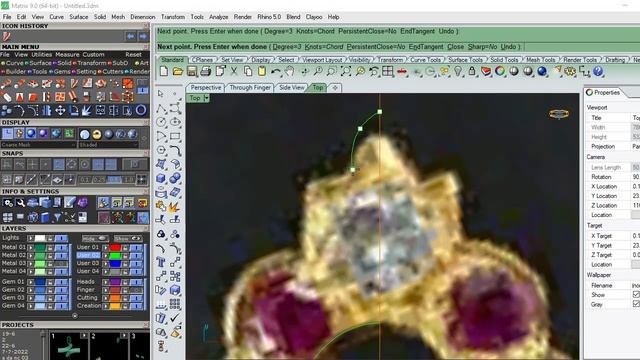Open the gear settings icon in Info & Settings
The image size is (640, 360).
[x=7, y=202]
